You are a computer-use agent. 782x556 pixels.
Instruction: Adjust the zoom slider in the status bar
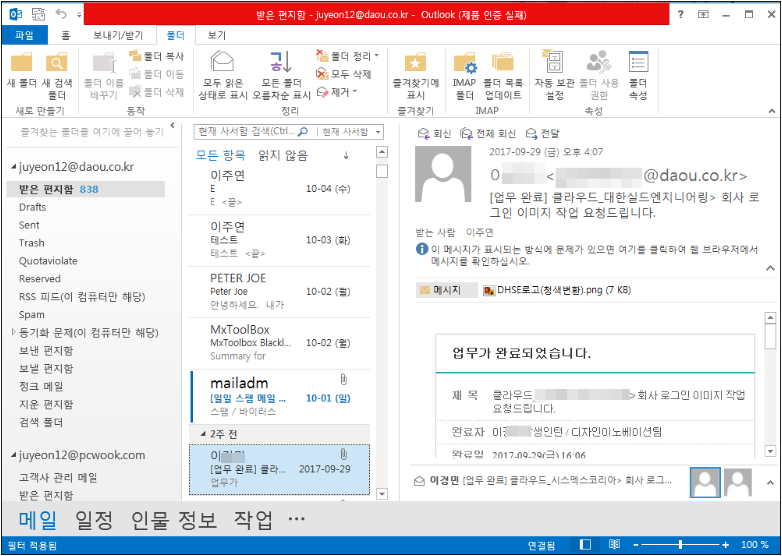pyautogui.click(x=680, y=545)
